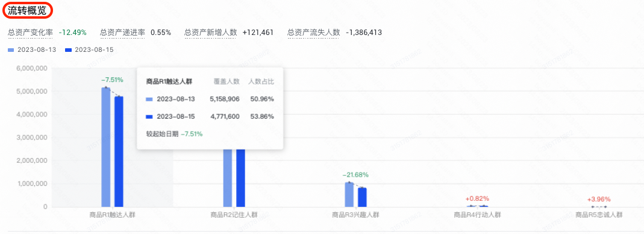Click tooltip title 商品R1触达人群
This screenshot has width=644, height=234.
pyautogui.click(x=169, y=81)
